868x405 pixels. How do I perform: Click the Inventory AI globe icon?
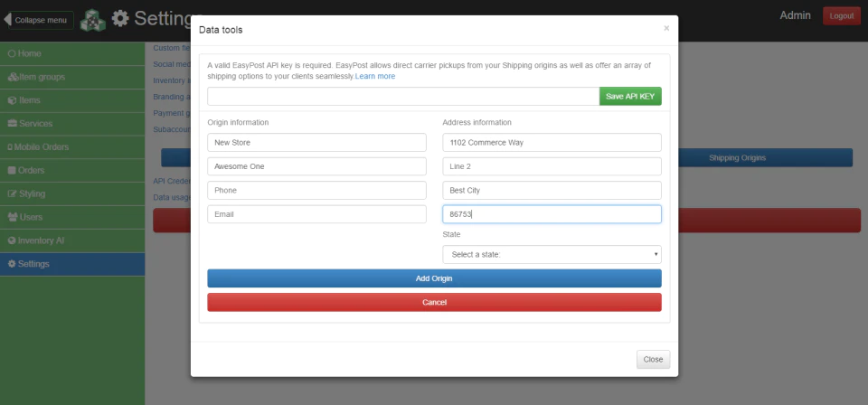click(x=12, y=240)
